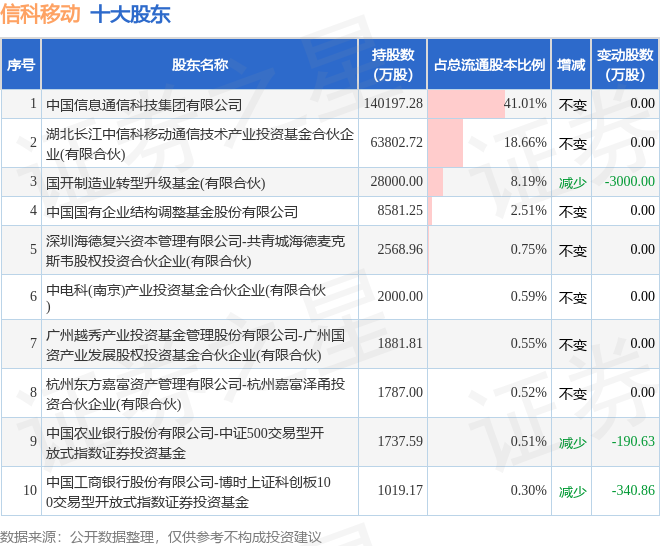
Task: Select the 股东名称 column header
Action: 200,64
